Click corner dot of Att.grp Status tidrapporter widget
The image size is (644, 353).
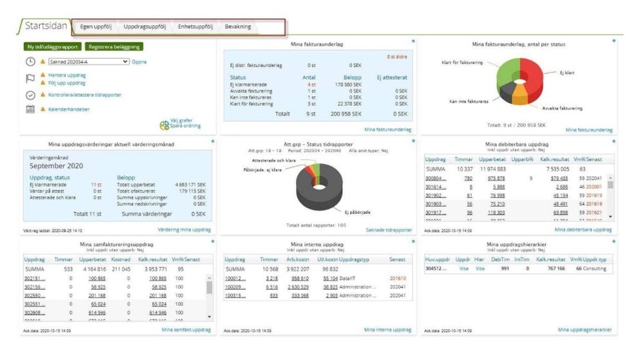[x=413, y=141]
